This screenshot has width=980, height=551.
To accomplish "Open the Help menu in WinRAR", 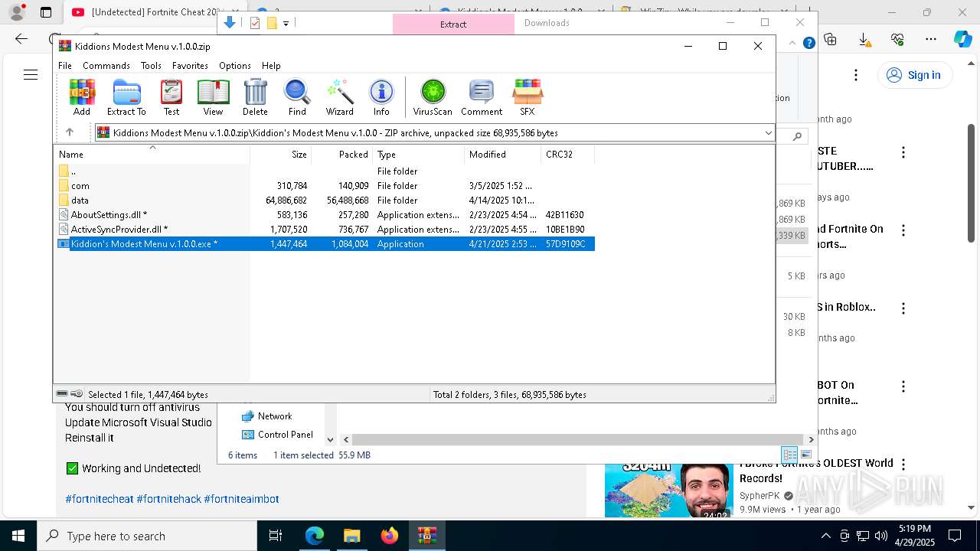I will pyautogui.click(x=271, y=66).
